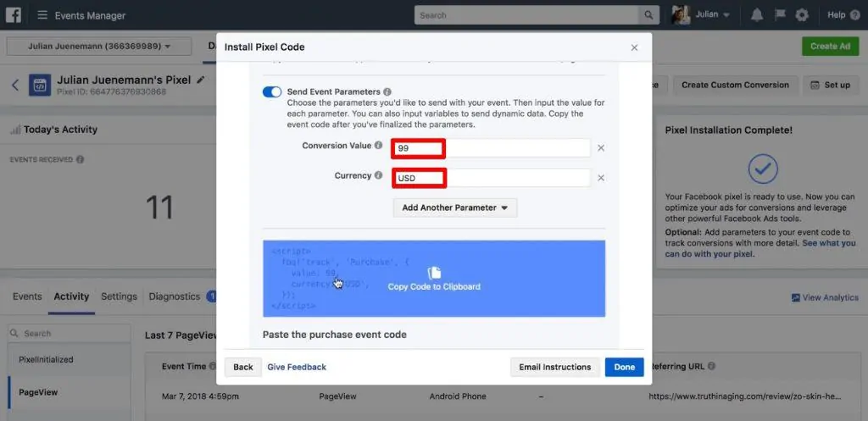Click the info icon next to Conversion Value
The height and width of the screenshot is (421, 868).
[x=378, y=146]
